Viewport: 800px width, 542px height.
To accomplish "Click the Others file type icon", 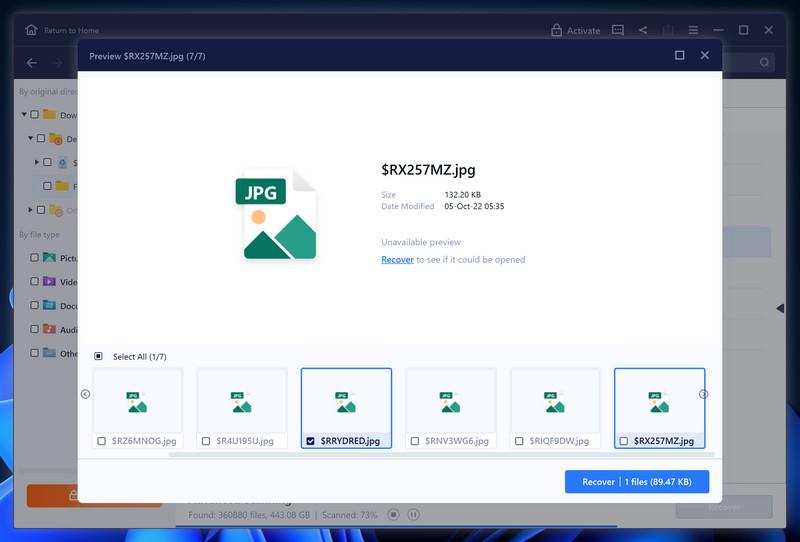I will (x=49, y=353).
